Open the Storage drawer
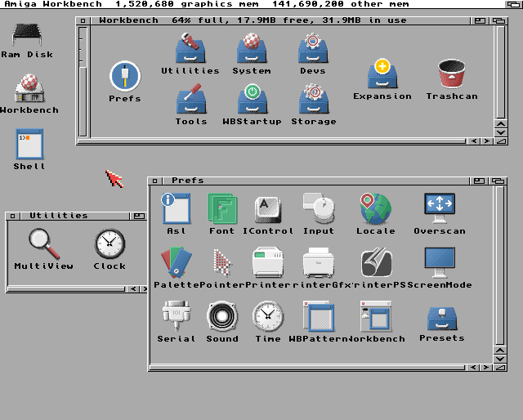The width and height of the screenshot is (523, 420). pyautogui.click(x=313, y=101)
